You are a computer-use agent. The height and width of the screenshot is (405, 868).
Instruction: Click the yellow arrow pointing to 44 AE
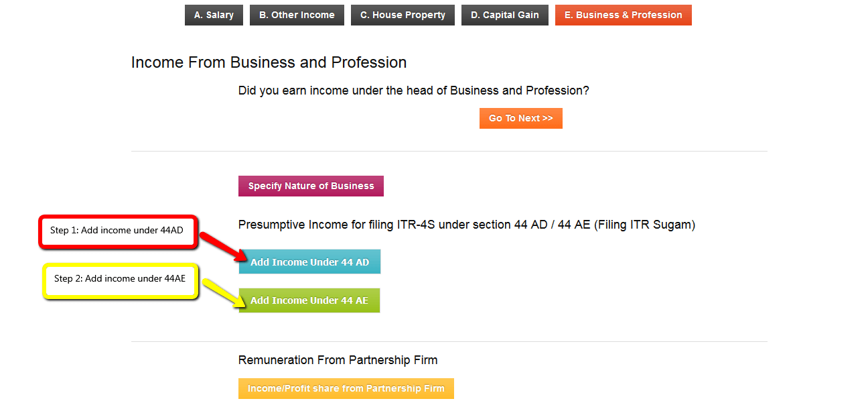point(221,293)
